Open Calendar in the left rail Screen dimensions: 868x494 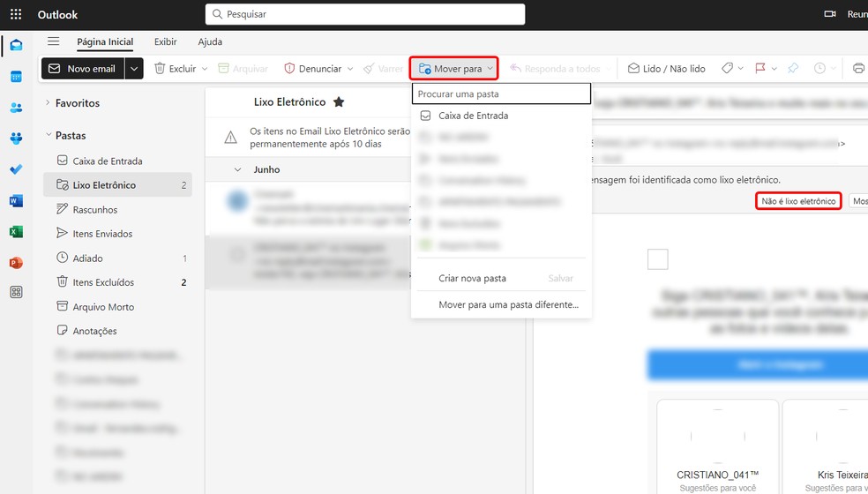[16, 77]
